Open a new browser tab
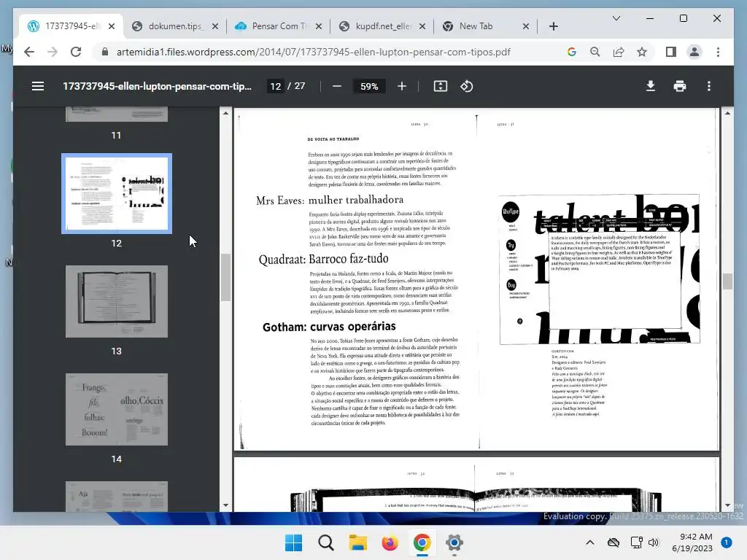This screenshot has height=560, width=747. [553, 26]
